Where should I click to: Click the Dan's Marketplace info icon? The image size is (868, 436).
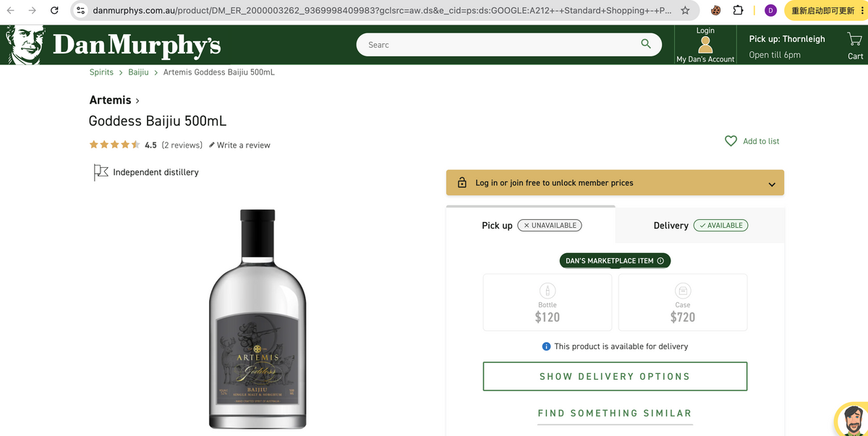[660, 261]
